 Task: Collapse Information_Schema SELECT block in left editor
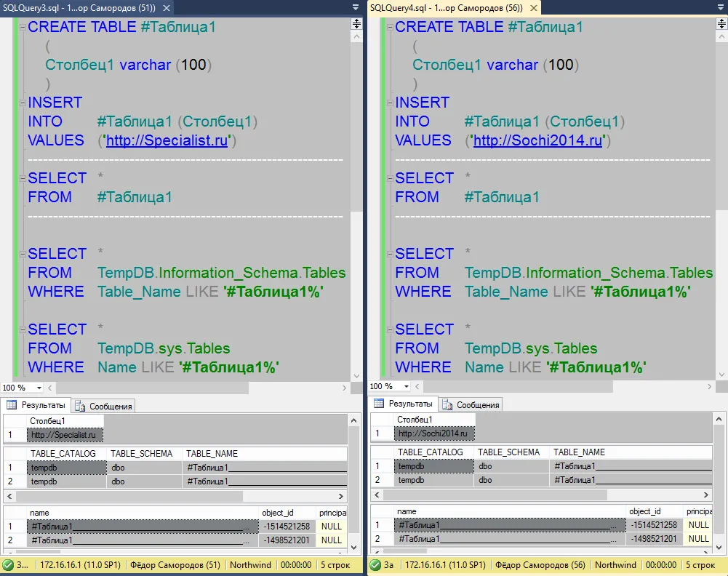23,255
